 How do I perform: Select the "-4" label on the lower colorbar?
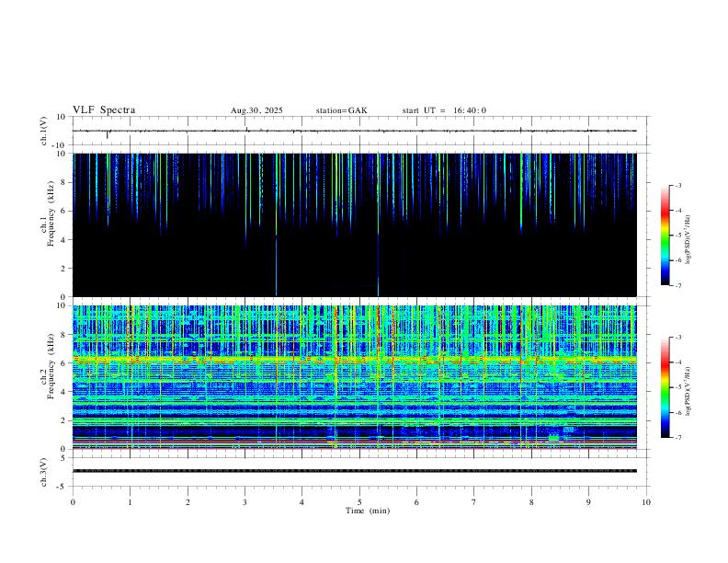(677, 362)
